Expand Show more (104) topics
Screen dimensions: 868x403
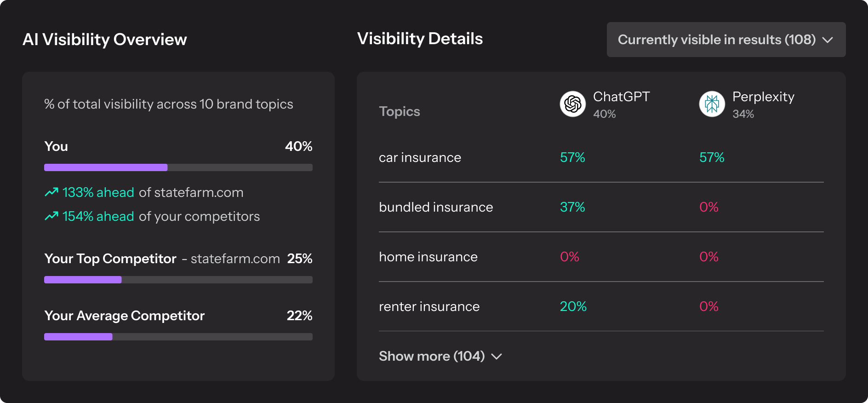432,356
